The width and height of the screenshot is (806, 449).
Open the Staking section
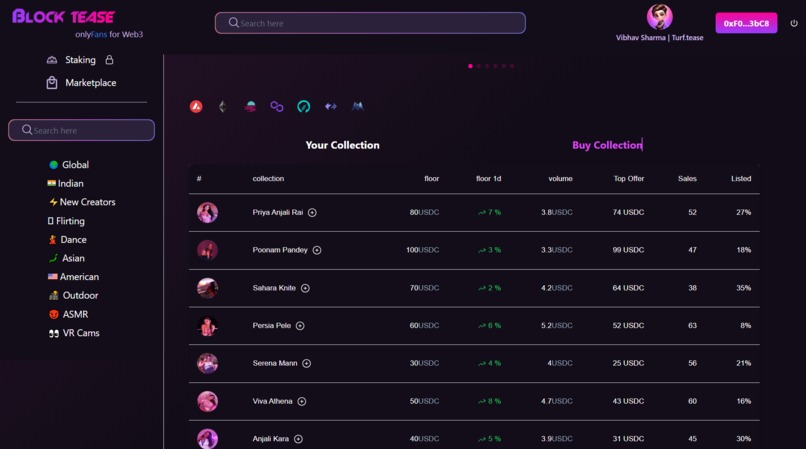pyautogui.click(x=80, y=60)
